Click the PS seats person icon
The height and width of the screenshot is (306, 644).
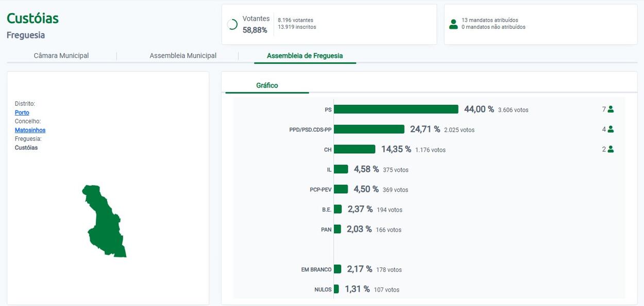pyautogui.click(x=611, y=109)
